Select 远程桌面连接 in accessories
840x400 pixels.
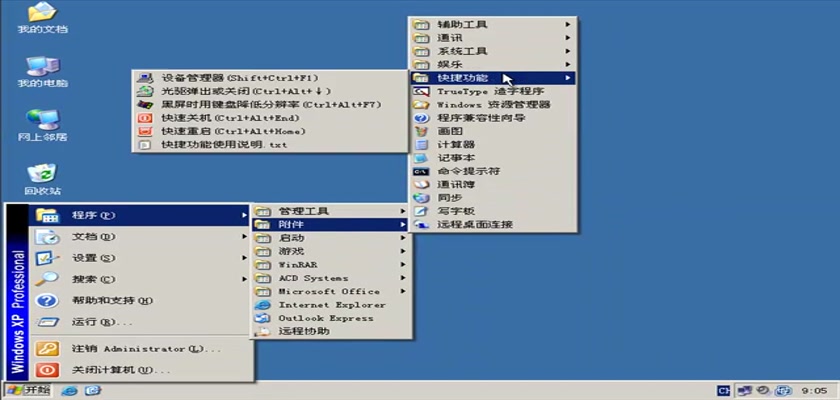(493, 224)
